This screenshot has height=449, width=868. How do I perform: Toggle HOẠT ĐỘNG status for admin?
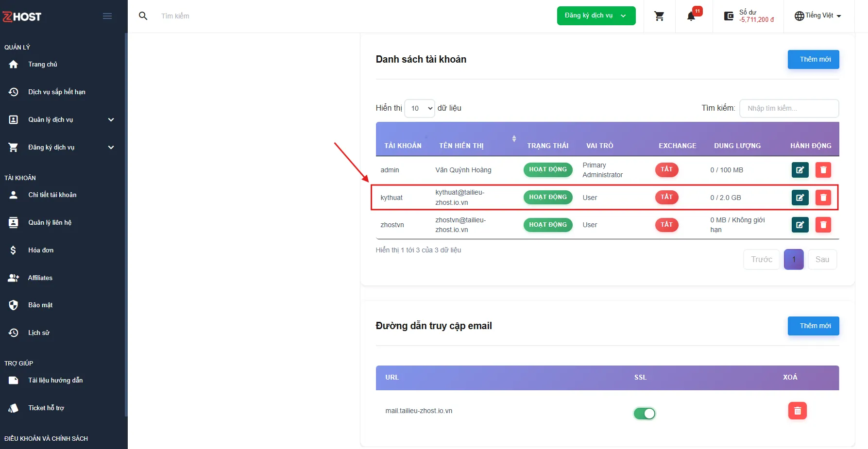(548, 169)
